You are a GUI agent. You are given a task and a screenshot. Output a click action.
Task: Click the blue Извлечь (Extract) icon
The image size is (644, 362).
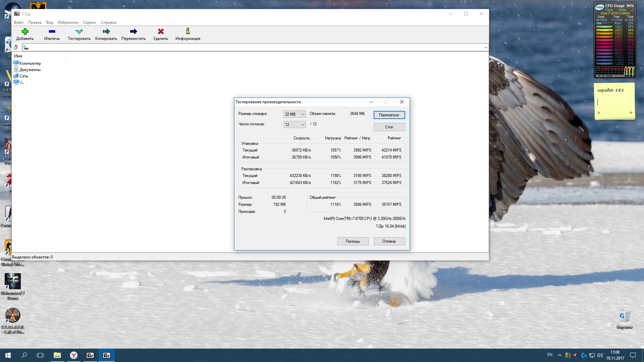click(x=52, y=32)
